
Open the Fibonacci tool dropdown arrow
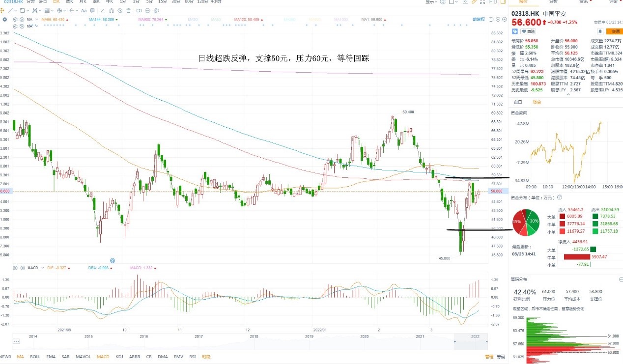pyautogui.click(x=53, y=10)
